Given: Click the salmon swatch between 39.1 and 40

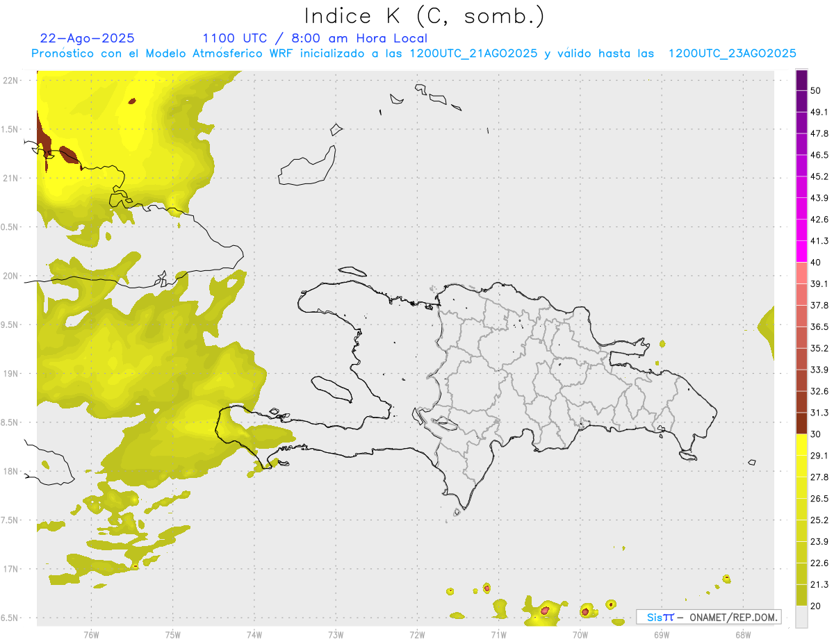Looking at the screenshot, I should tap(801, 273).
